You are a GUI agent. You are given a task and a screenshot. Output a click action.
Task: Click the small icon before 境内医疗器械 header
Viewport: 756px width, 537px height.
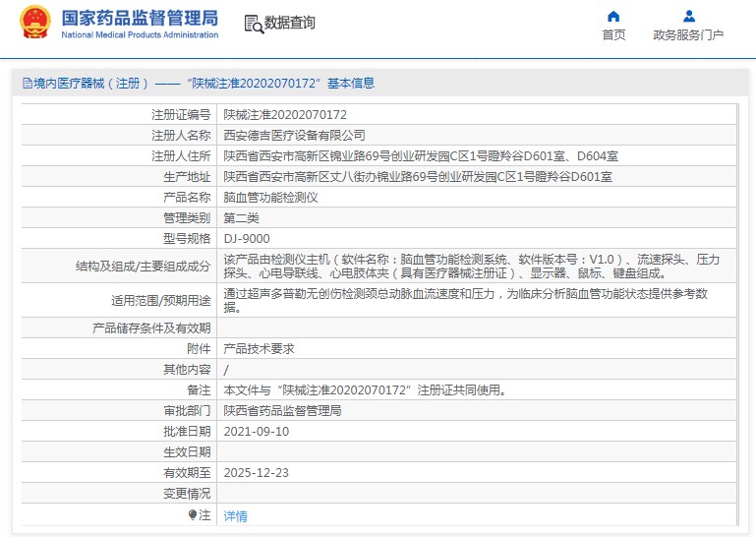26,84
